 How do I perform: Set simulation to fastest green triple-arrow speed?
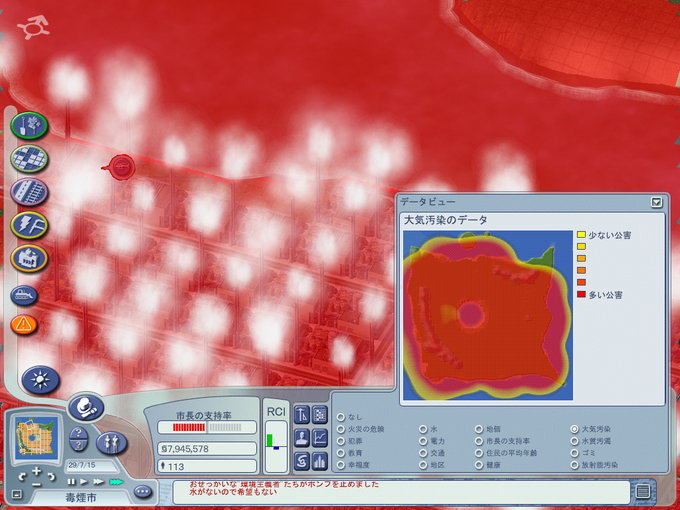point(116,482)
